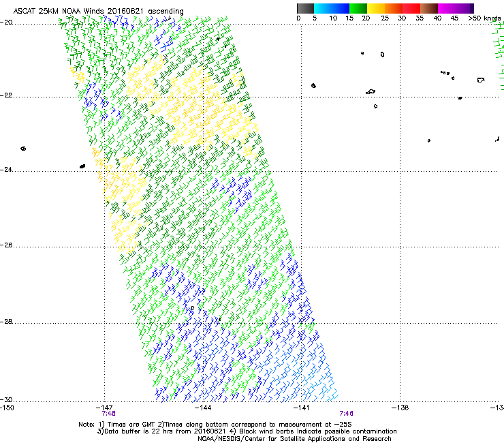Click the '-24' latitude axis label

pyautogui.click(x=6, y=169)
